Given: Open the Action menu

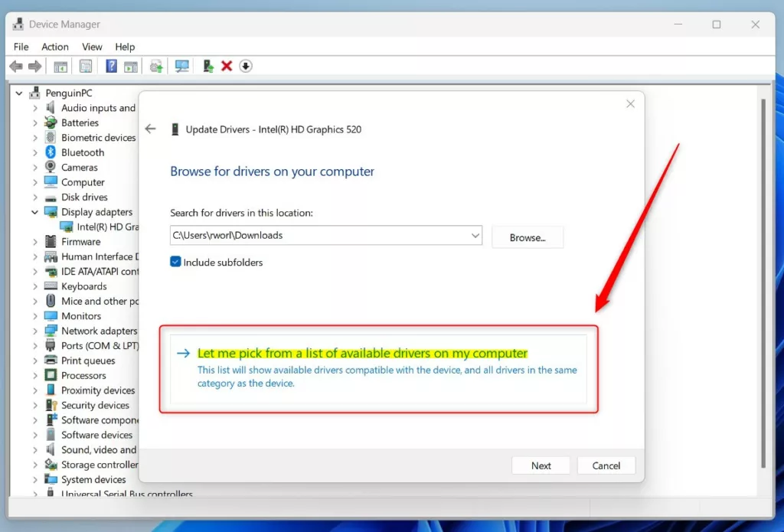Looking at the screenshot, I should [x=55, y=47].
